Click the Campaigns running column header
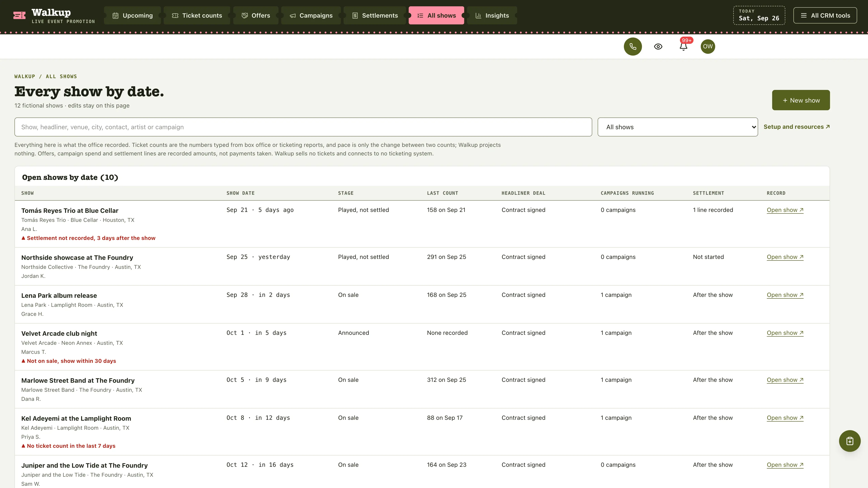The height and width of the screenshot is (488, 868). point(627,193)
